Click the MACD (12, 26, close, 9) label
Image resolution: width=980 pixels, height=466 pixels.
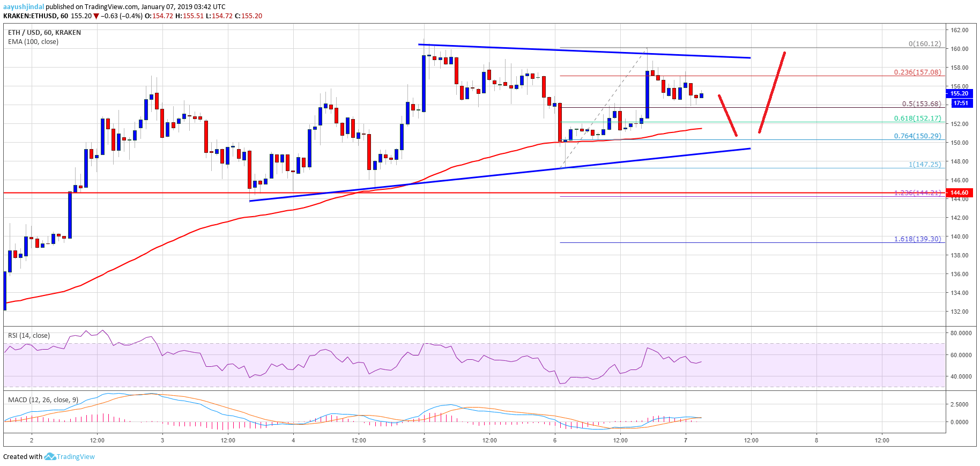click(43, 400)
